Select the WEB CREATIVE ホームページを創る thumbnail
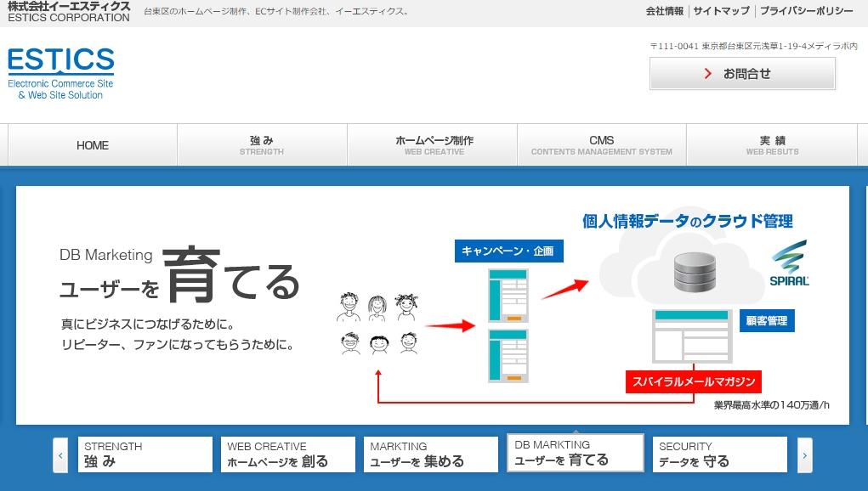868x491 pixels. [289, 454]
